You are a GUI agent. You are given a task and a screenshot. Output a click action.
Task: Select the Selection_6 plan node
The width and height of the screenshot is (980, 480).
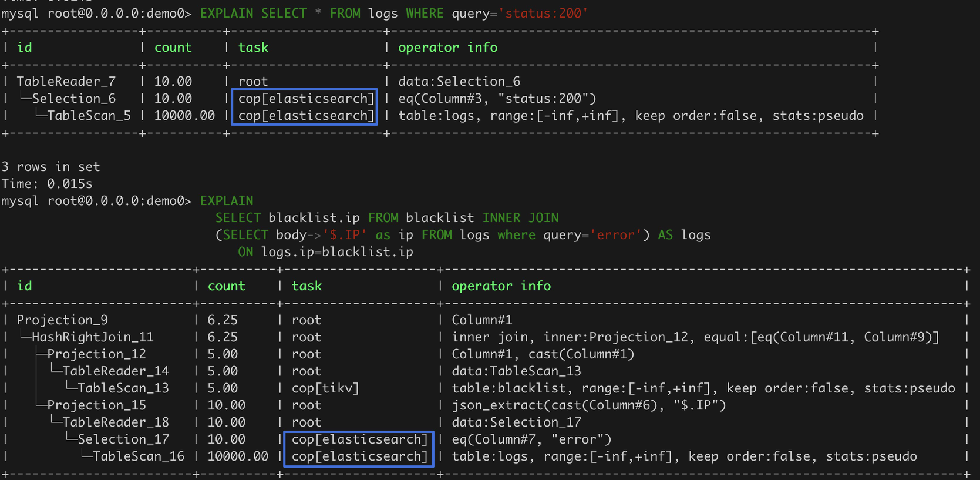73,99
